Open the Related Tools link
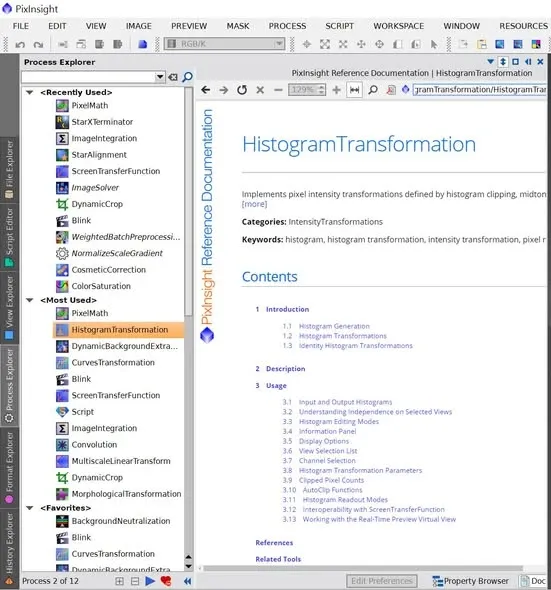The image size is (551, 590). coord(278,559)
